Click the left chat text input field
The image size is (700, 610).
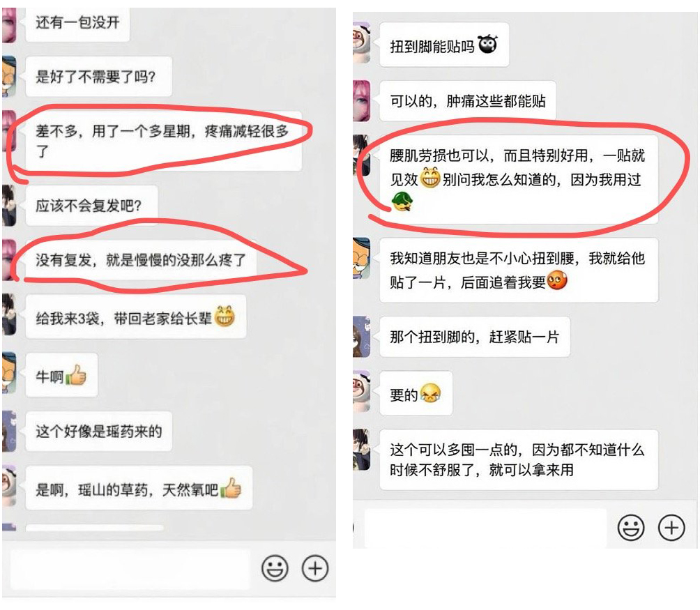(x=130, y=569)
